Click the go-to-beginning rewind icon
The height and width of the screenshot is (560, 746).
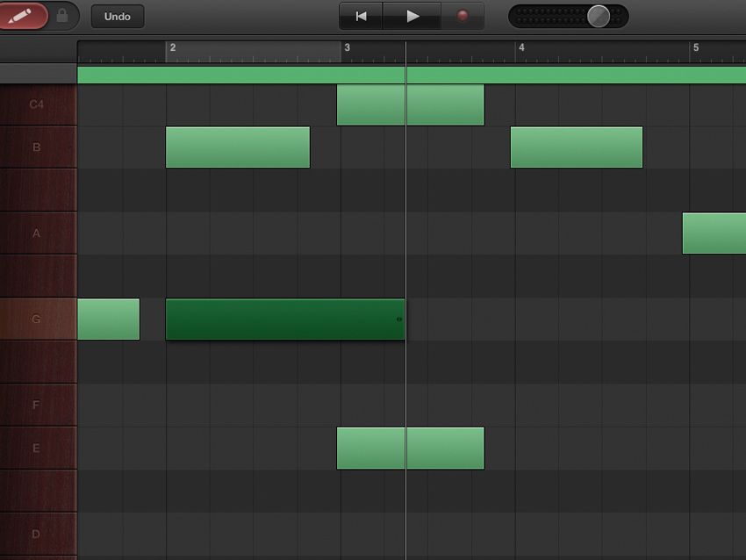point(360,15)
